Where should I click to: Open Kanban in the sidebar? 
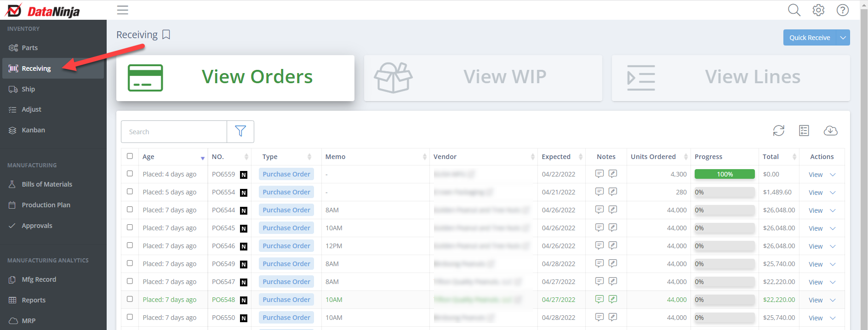(x=53, y=130)
